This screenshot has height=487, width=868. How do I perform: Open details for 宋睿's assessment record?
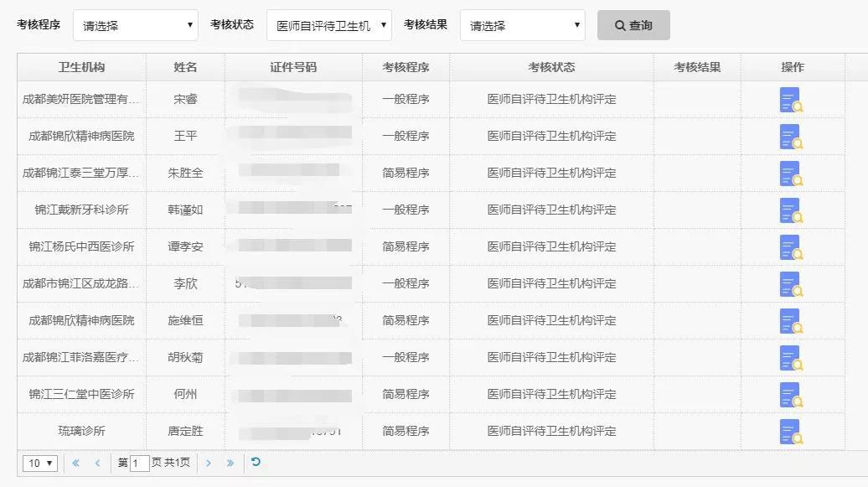(791, 100)
